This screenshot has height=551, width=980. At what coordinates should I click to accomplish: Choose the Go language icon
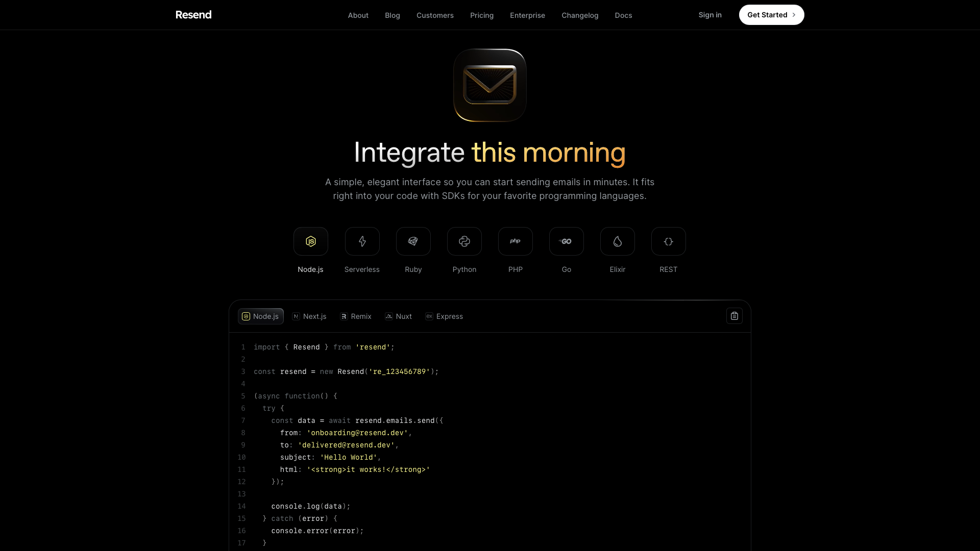566,241
